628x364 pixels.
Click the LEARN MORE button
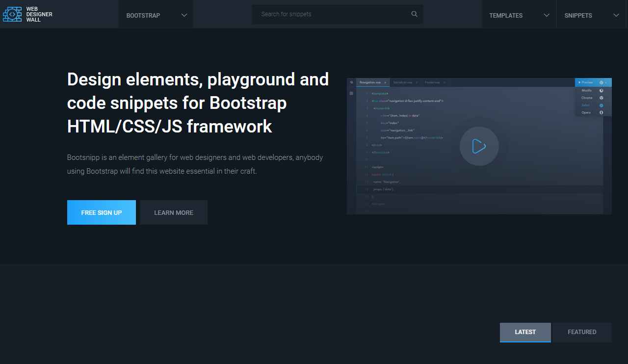pos(174,212)
